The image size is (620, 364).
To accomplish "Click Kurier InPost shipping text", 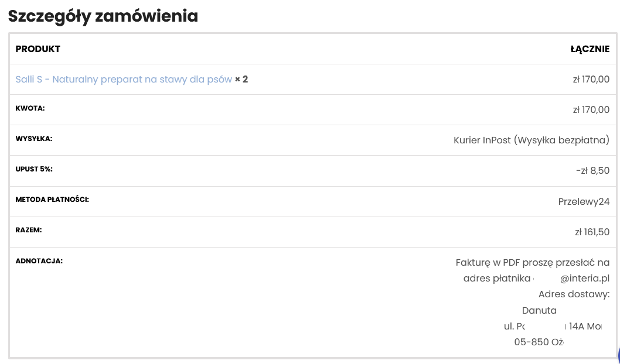I will [x=532, y=140].
